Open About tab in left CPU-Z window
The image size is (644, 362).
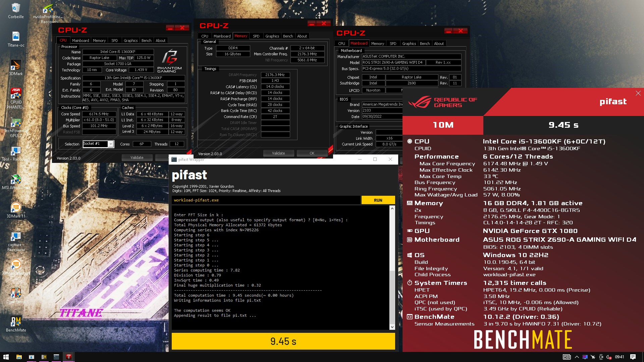[160, 41]
